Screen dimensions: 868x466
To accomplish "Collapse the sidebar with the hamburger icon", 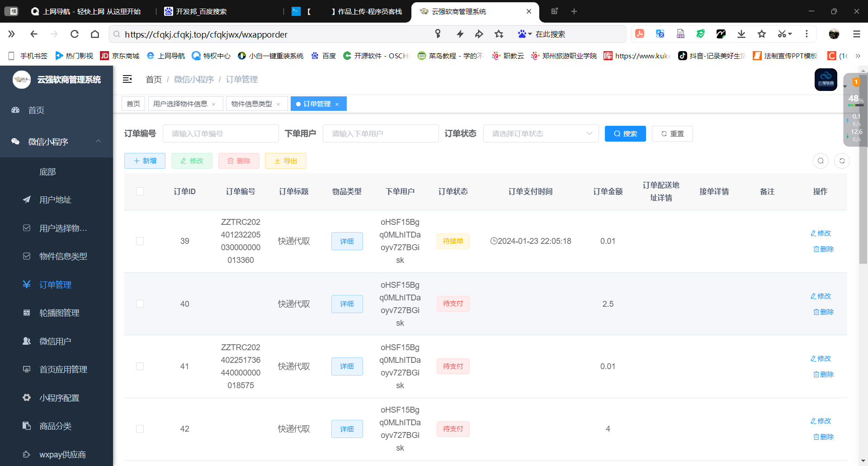I will tap(127, 79).
